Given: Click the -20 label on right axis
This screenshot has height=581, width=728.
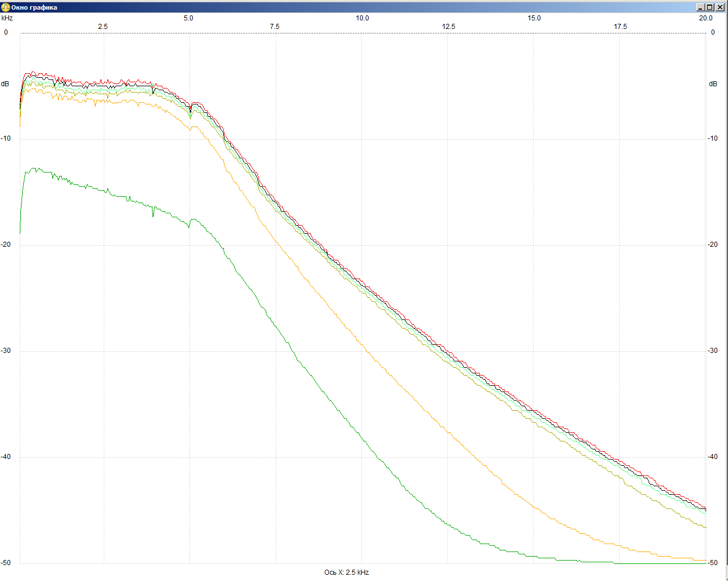Looking at the screenshot, I should pyautogui.click(x=712, y=245).
